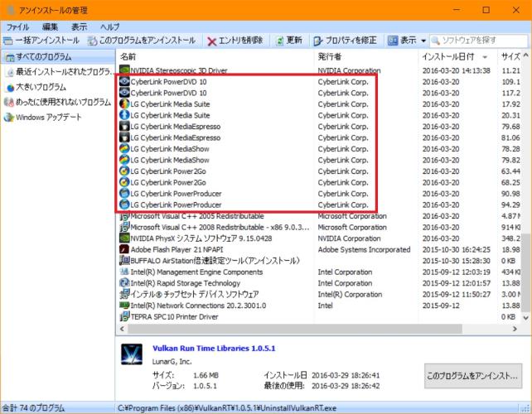The image size is (532, 414).
Task: Click LG CyberLink PowerProducer icon sized 90.98
Action: point(124,193)
